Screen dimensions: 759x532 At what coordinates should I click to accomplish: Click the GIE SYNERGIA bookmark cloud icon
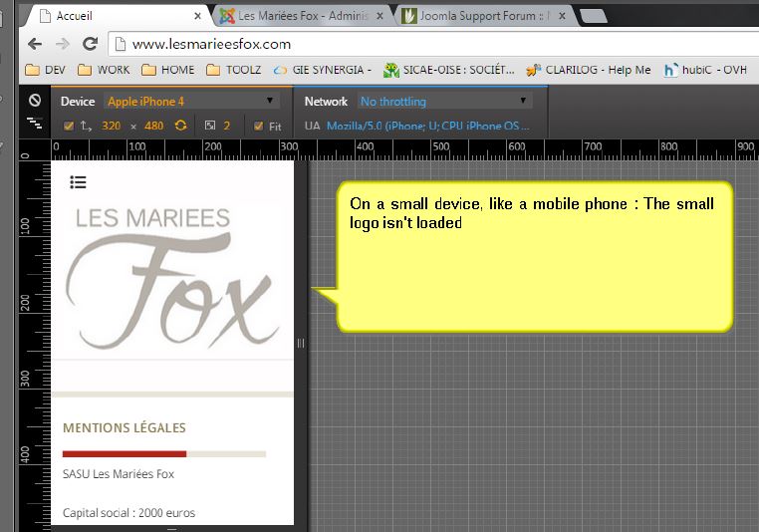tap(280, 70)
